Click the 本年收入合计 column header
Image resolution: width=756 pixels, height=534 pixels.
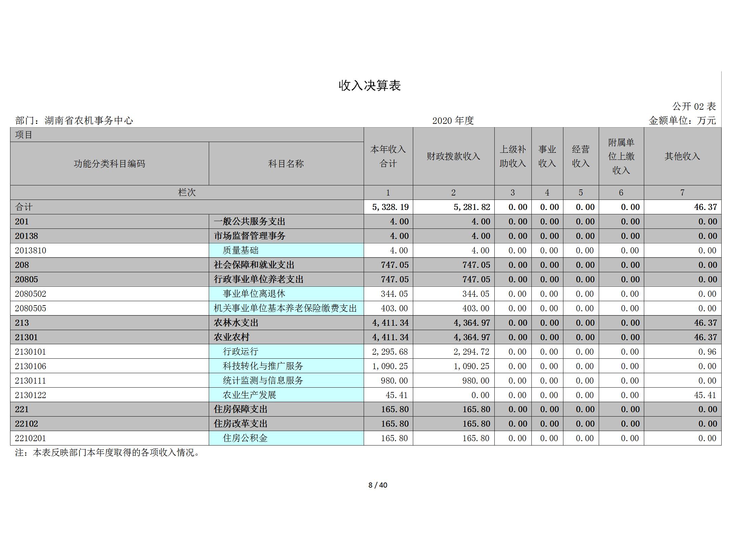(x=388, y=156)
